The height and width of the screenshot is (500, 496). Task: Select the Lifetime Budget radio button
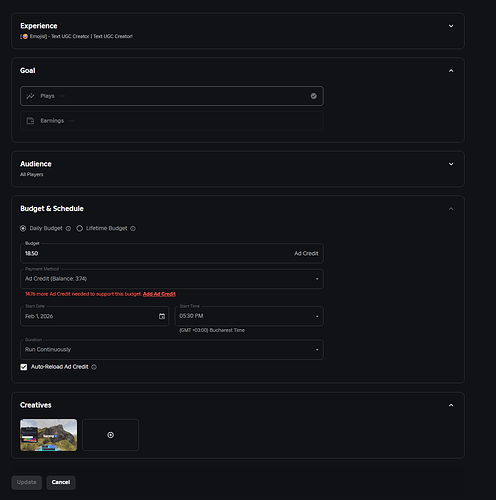[x=80, y=228]
